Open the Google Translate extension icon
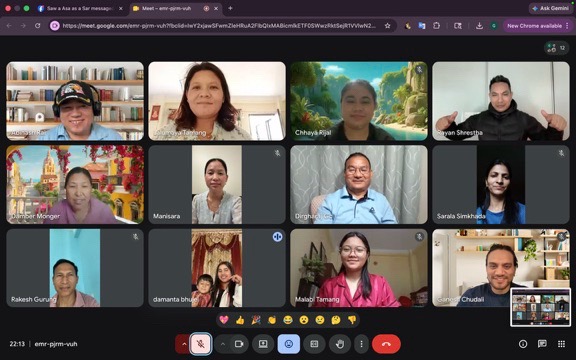The height and width of the screenshot is (360, 576). [x=422, y=26]
